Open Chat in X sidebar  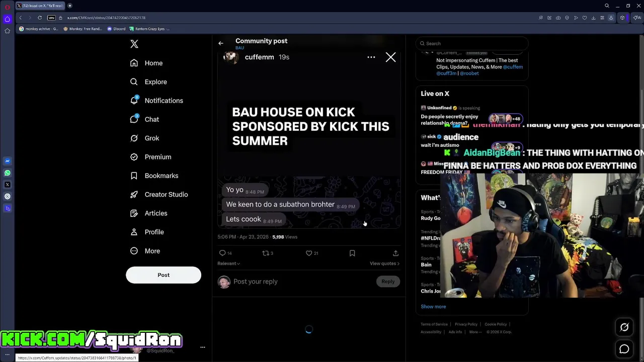(x=144, y=119)
